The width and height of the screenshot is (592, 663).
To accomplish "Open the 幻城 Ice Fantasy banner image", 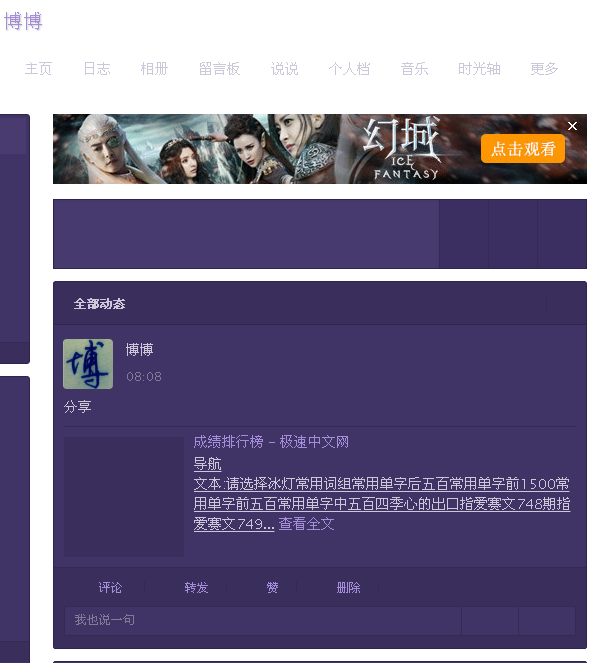I will click(320, 149).
